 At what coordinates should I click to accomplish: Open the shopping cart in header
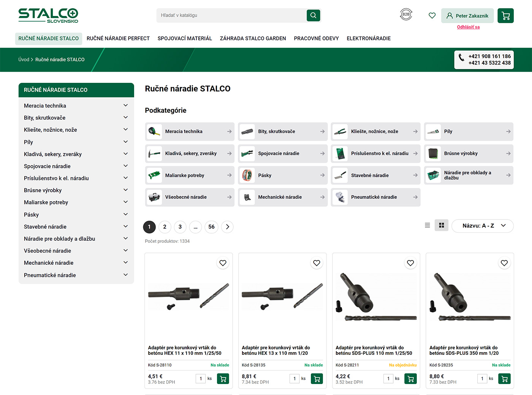click(x=505, y=16)
